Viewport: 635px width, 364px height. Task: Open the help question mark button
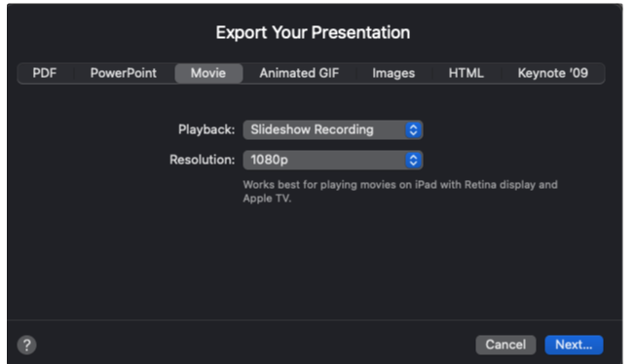point(26,345)
